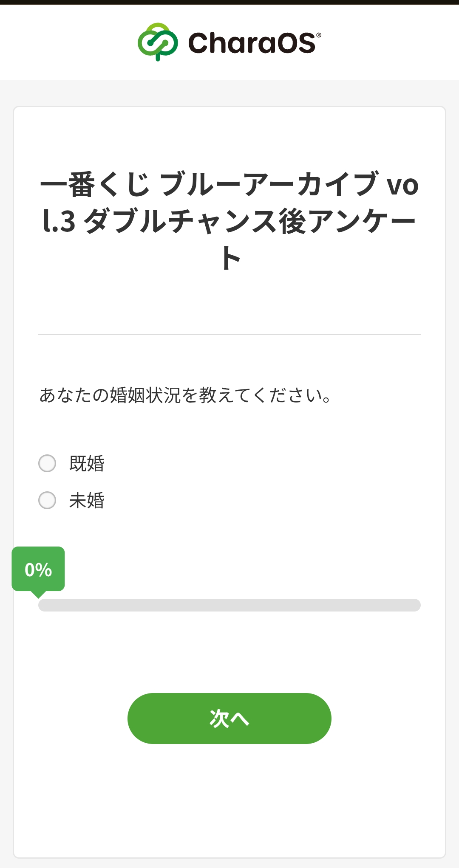Click the 次へ text inside the button

229,719
